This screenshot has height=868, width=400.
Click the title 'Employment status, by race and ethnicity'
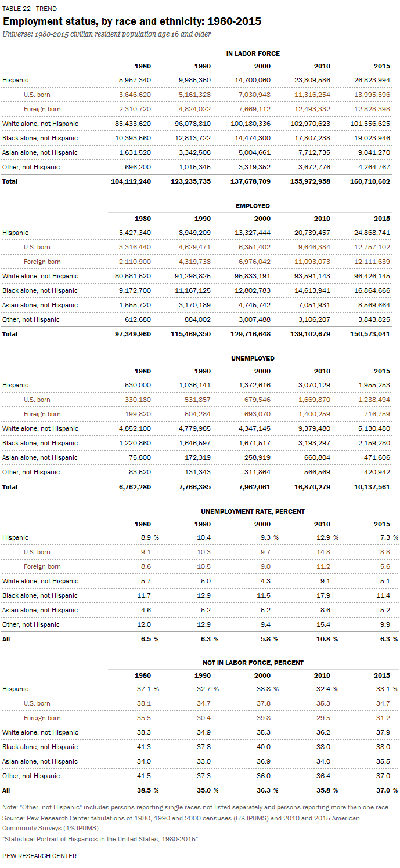132,21
